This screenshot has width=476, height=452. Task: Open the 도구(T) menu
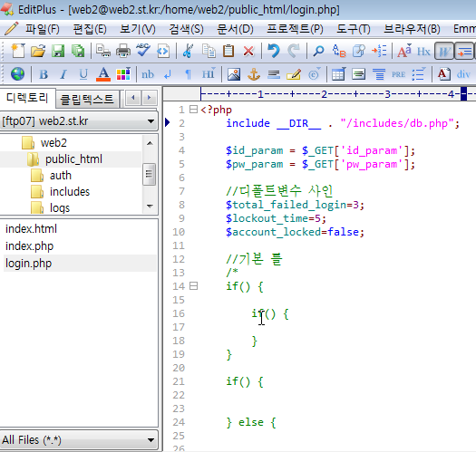click(354, 29)
